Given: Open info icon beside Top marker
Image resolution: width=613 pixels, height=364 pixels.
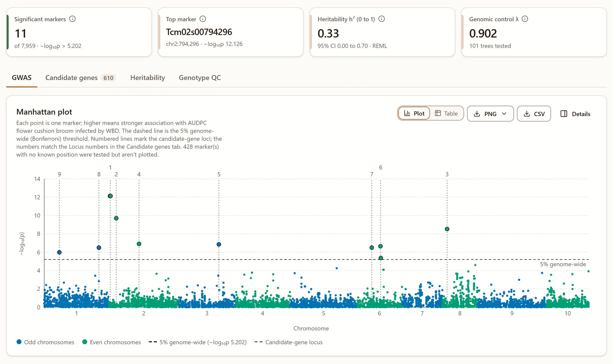Looking at the screenshot, I should [203, 19].
